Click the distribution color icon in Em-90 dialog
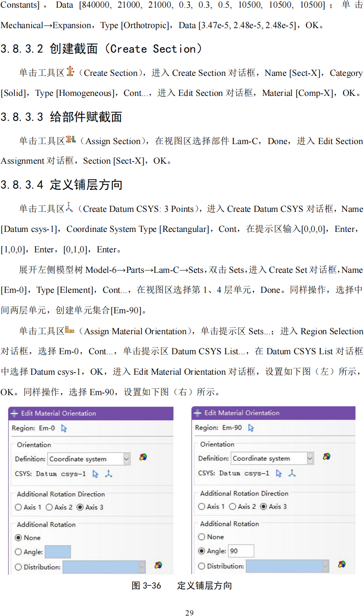The width and height of the screenshot is (364, 616). click(x=341, y=564)
